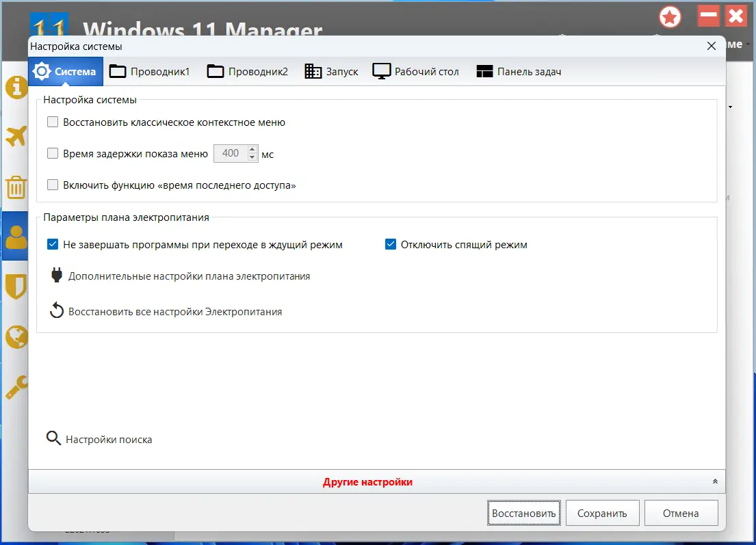The height and width of the screenshot is (545, 756).
Task: Open Настройки поиска link
Action: click(x=109, y=440)
